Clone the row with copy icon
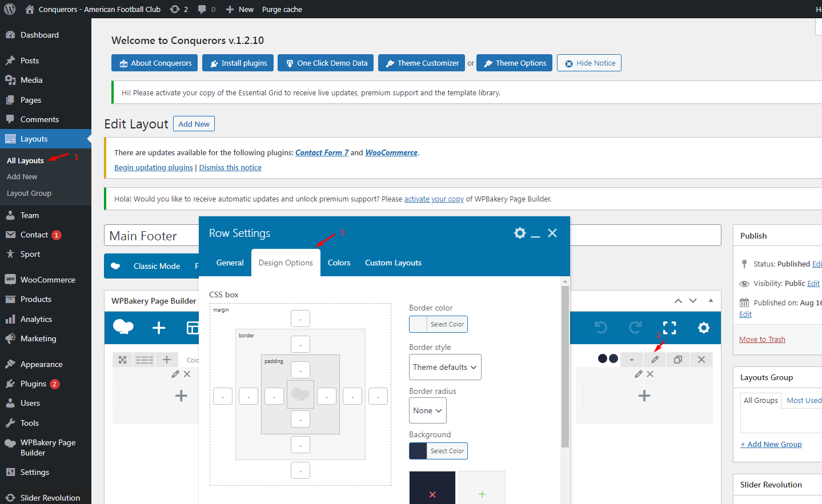The height and width of the screenshot is (504, 822). [678, 360]
